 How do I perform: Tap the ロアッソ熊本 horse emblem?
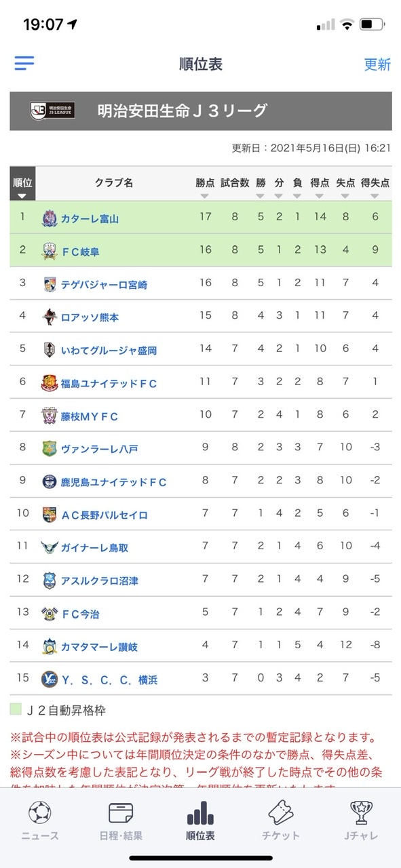pos(50,317)
